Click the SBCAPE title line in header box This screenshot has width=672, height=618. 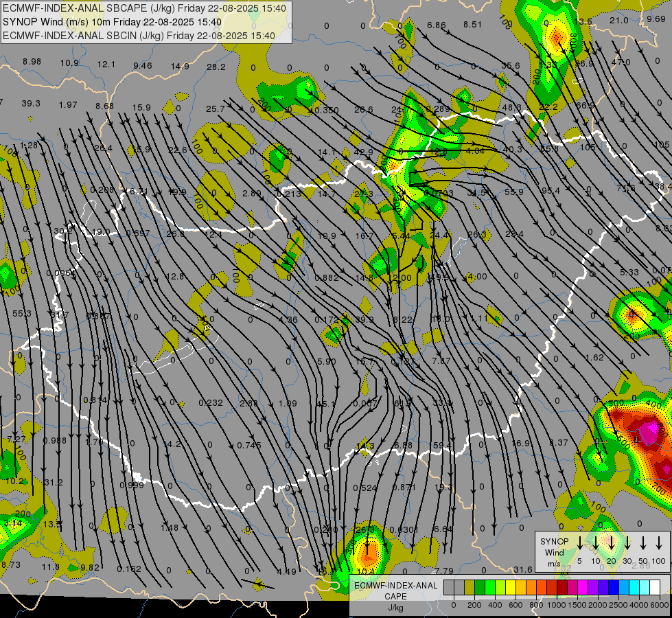[x=144, y=8]
